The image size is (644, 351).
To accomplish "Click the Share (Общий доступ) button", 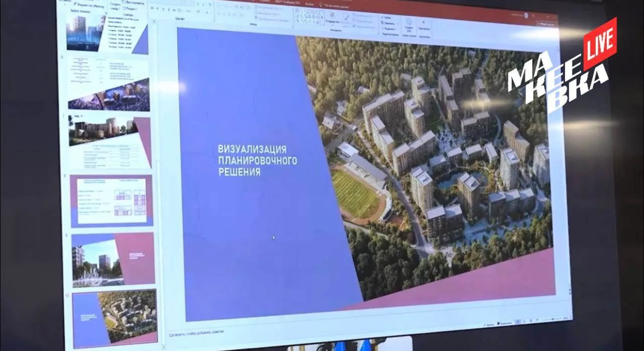I will pos(546,24).
